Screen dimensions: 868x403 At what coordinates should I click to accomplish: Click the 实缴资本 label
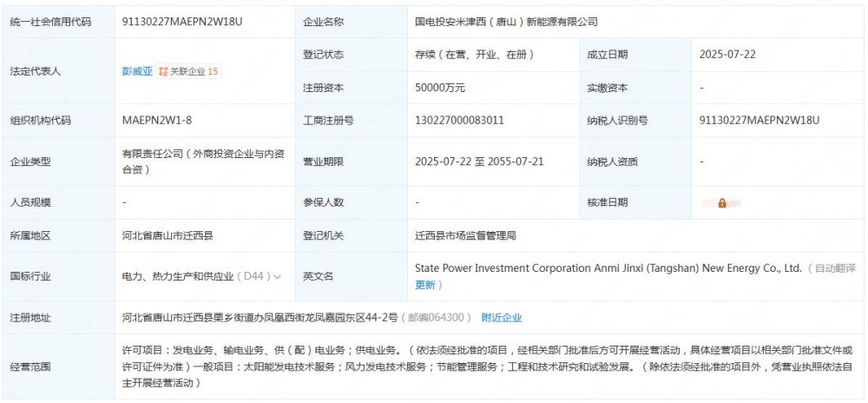[x=608, y=88]
